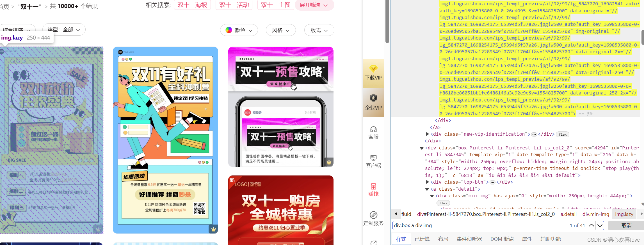Click VIP crown badge on 双十一预售攻略 card
The image size is (644, 245).
coord(329,162)
